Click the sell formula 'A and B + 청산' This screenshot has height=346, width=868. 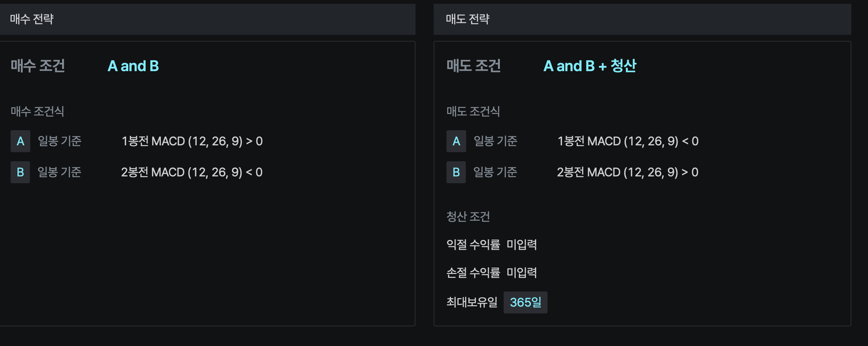[x=590, y=66]
